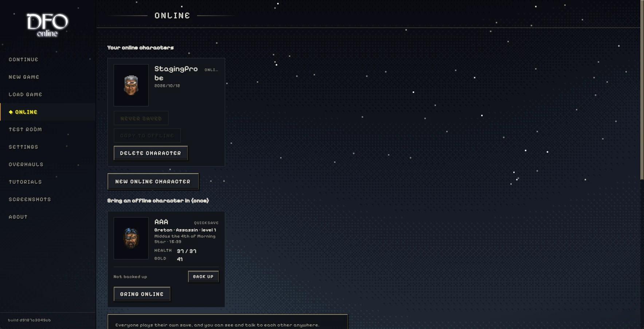Click the page's vertical scrollbar

pyautogui.click(x=642, y=89)
